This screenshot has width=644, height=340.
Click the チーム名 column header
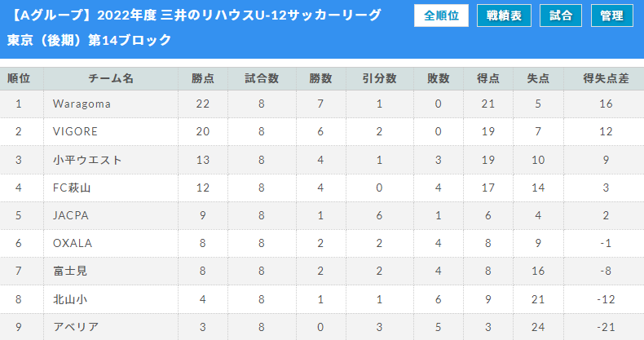click(111, 79)
